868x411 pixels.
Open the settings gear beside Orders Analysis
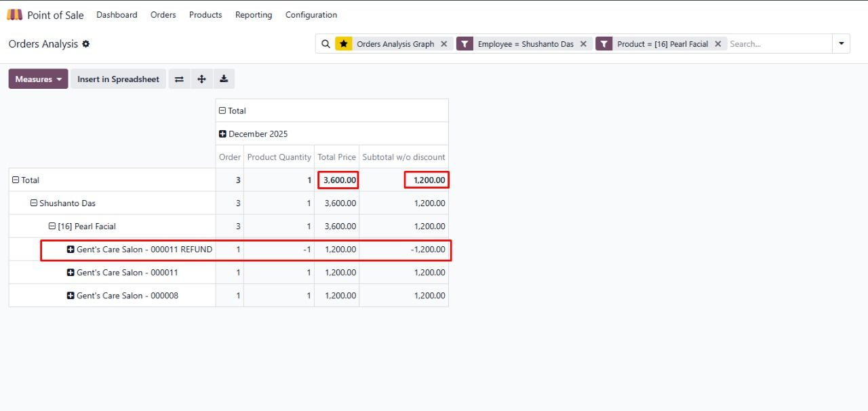click(86, 44)
